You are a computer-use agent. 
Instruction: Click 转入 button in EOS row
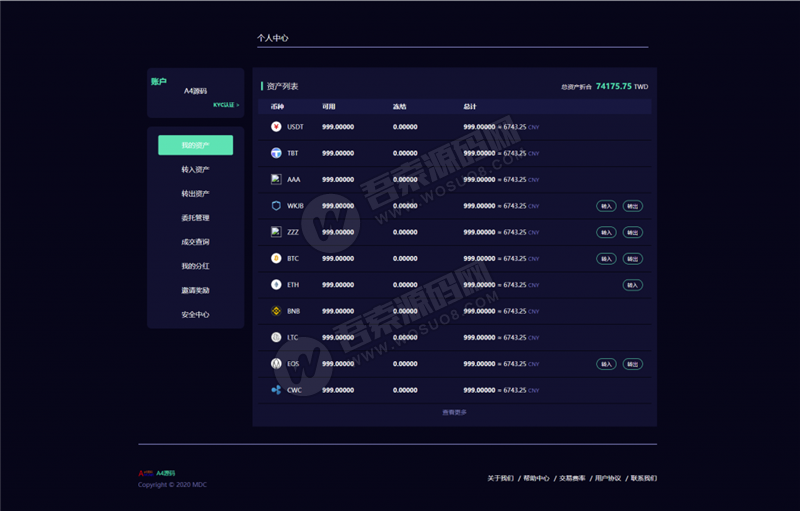tap(606, 364)
